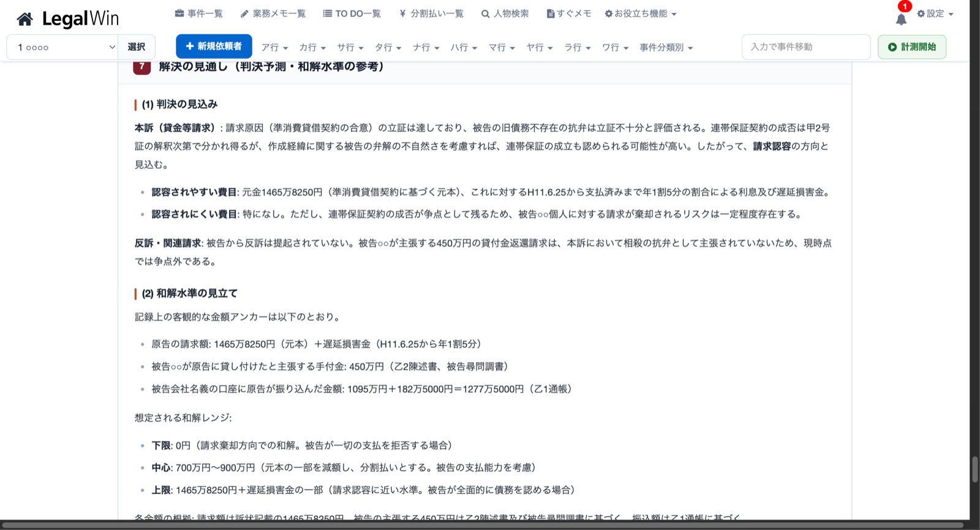Click the line 想定される和解レンジ
Viewport: 980px width, 530px height.
[x=183, y=418]
